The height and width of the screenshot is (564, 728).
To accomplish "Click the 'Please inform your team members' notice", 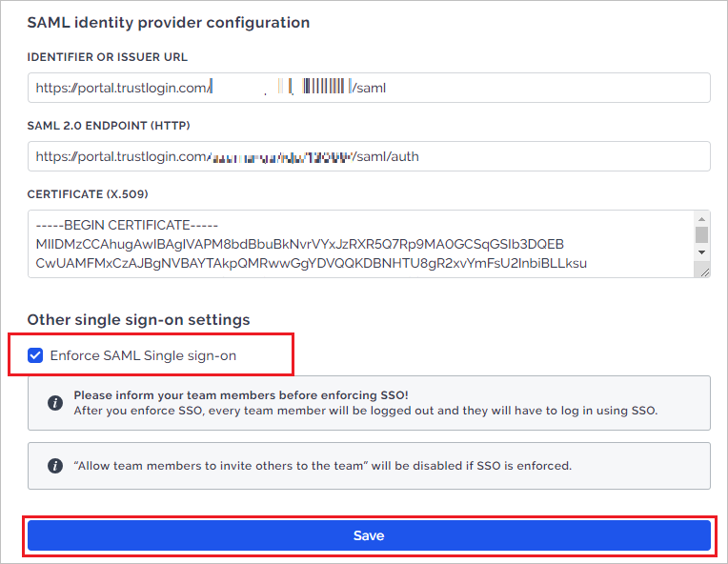I will tap(369, 403).
